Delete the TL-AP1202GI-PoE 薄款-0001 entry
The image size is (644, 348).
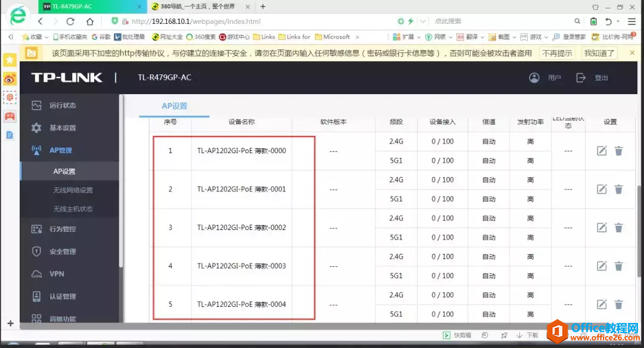[618, 189]
